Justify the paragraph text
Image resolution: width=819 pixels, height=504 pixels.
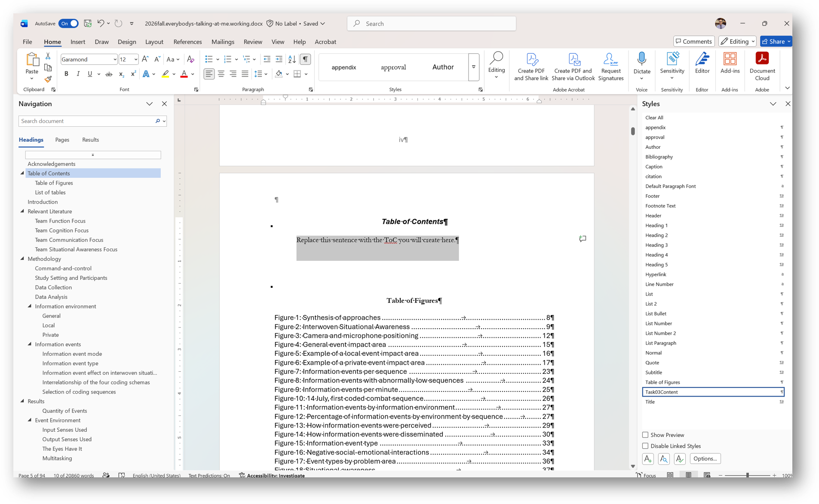point(245,74)
